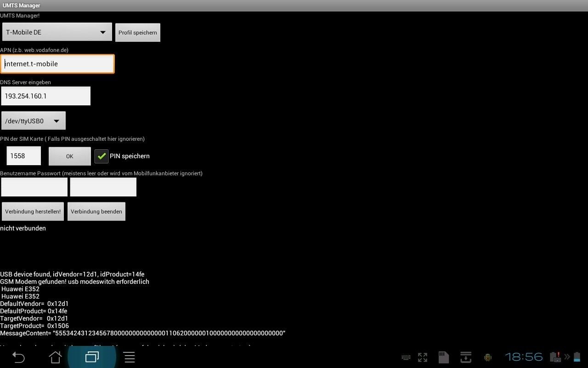Focus the Passwort input field
588x368 pixels.
(x=103, y=187)
